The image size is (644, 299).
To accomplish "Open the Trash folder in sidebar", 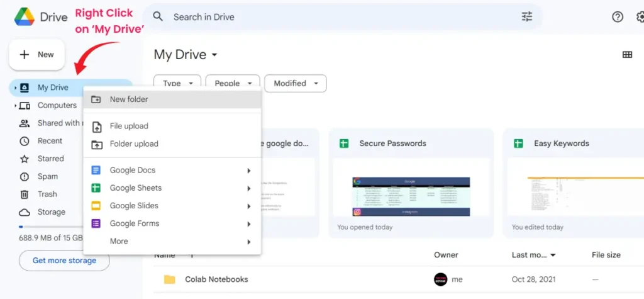I will point(47,195).
